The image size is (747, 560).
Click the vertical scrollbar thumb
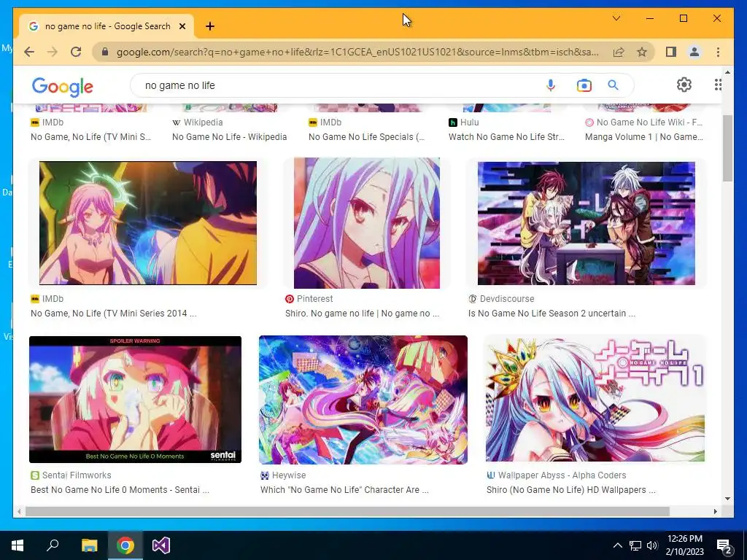click(x=727, y=148)
